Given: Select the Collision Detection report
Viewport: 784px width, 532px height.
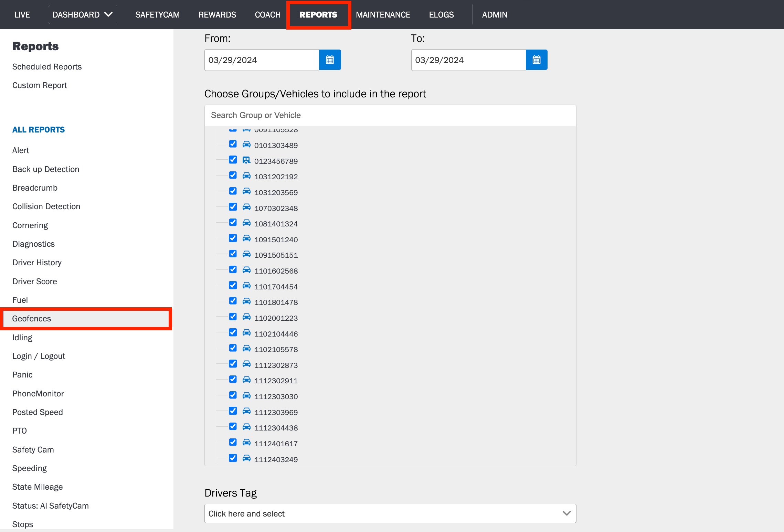Looking at the screenshot, I should (46, 206).
